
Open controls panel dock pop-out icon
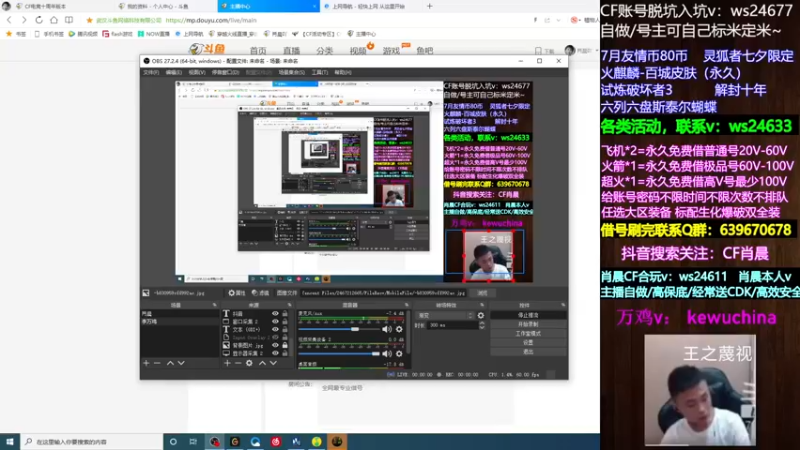(563, 305)
